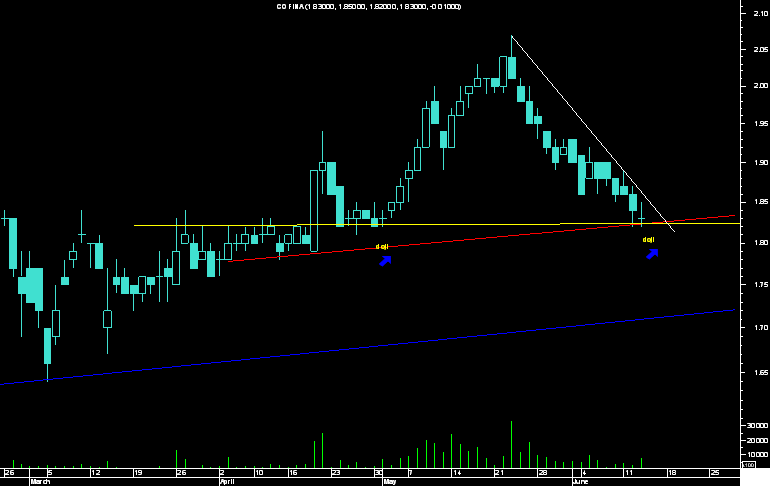Click date label 30 before May

(379, 473)
